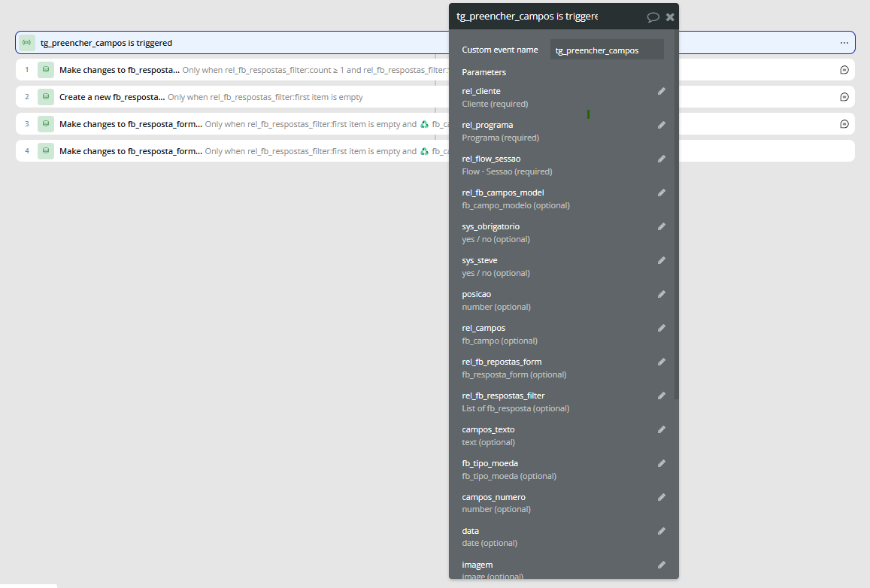870x588 pixels.
Task: Click the sys_steve parameter name
Action: 480,260
